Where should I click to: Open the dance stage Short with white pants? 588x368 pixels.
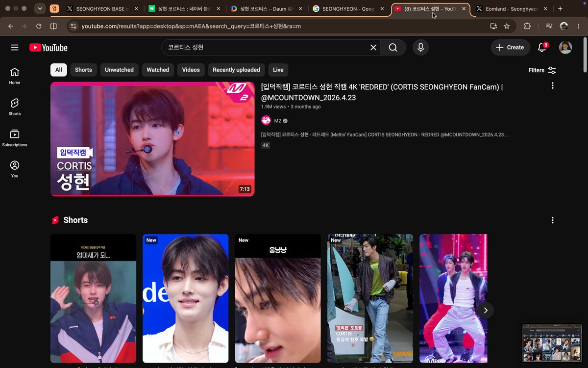[453, 298]
